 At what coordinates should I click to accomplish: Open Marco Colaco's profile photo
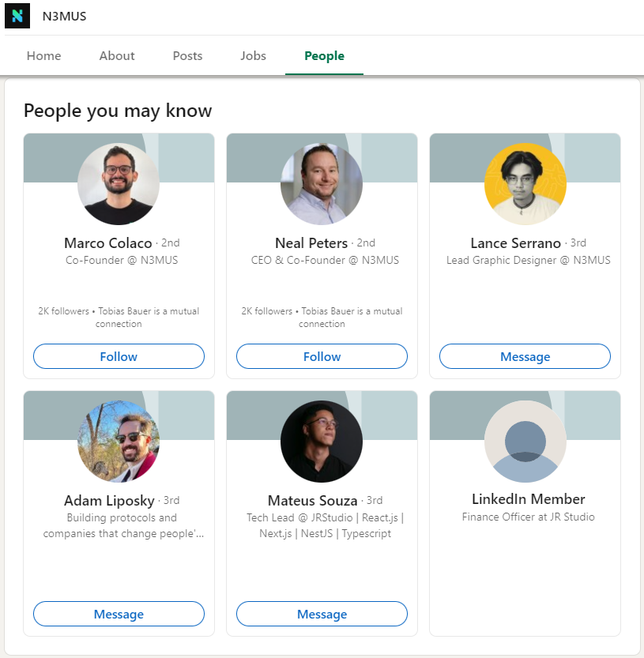pos(119,184)
